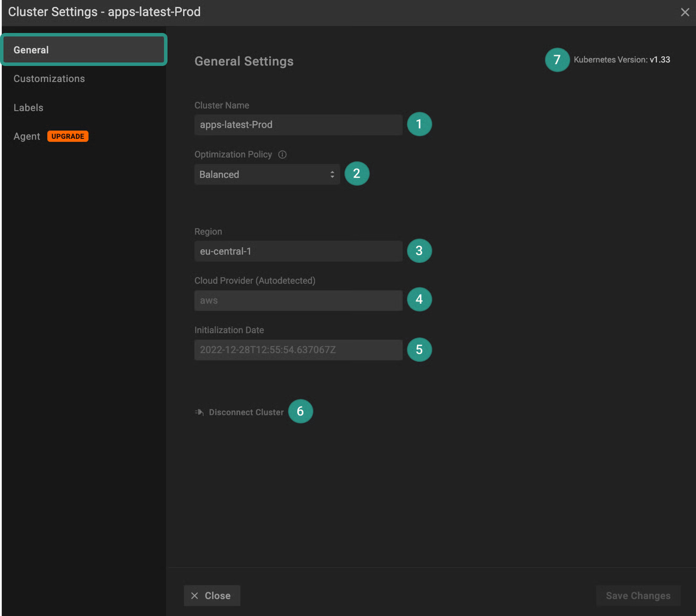Click the Save Changes button

point(638,596)
